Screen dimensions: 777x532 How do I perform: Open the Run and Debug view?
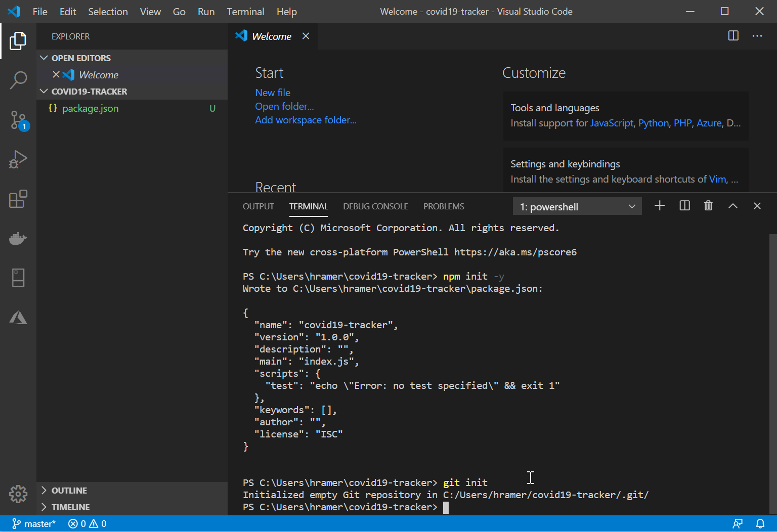click(18, 159)
